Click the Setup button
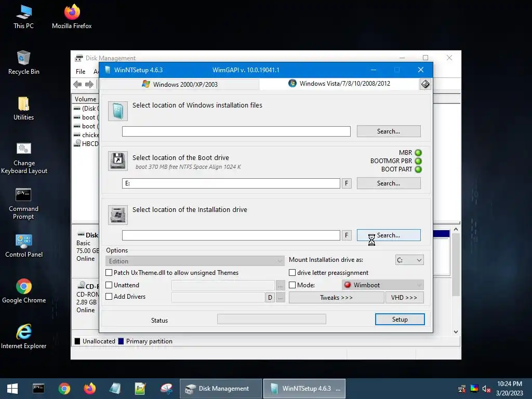Image resolution: width=532 pixels, height=399 pixels. tap(400, 320)
